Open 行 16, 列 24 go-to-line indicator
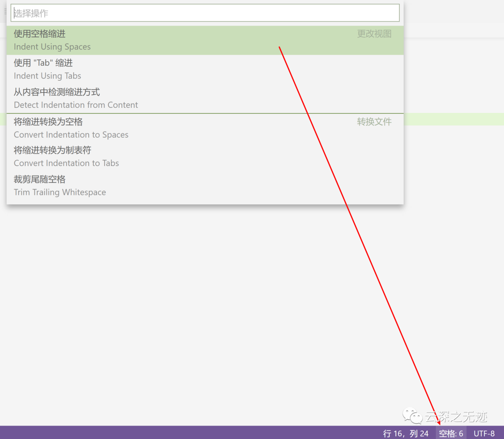The height and width of the screenshot is (439, 504). pos(406,433)
